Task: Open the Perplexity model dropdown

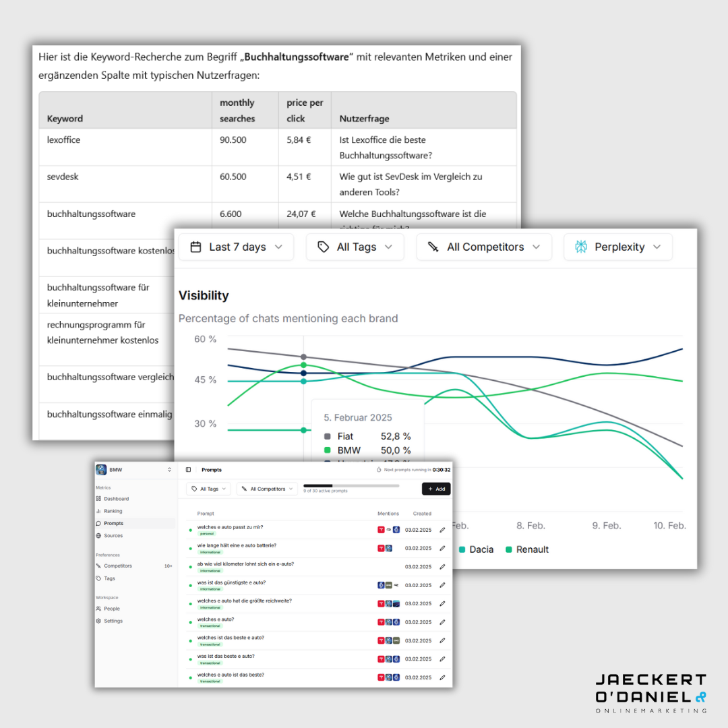Action: tap(618, 247)
